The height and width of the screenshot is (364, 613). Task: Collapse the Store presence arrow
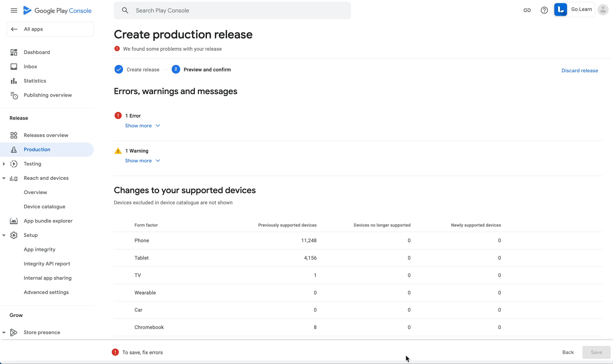(x=4, y=333)
